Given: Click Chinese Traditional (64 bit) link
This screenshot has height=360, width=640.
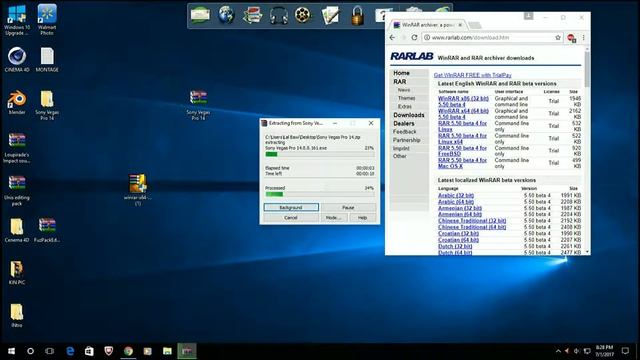Looking at the screenshot, I should [x=472, y=227].
